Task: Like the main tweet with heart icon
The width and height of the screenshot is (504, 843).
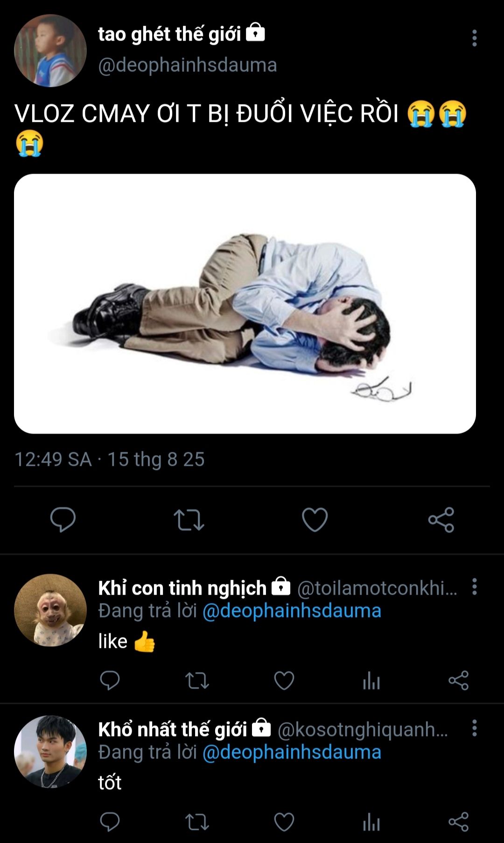Action: pos(315,520)
